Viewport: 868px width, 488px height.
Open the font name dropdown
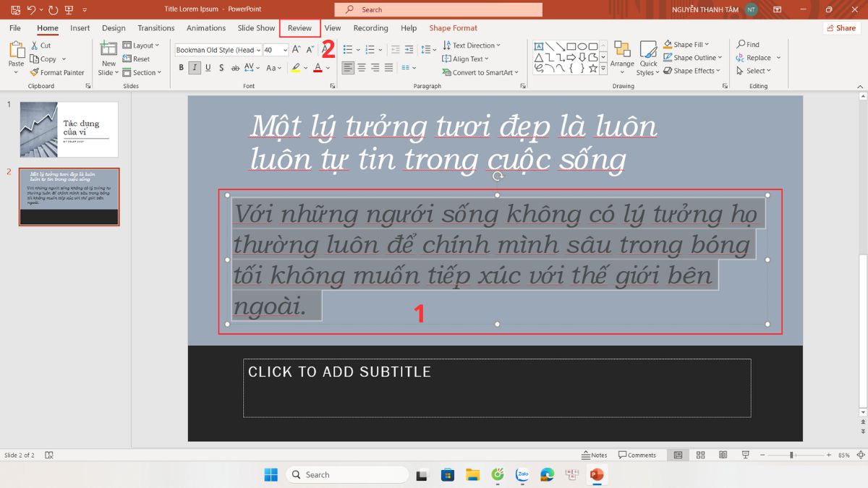click(x=258, y=50)
